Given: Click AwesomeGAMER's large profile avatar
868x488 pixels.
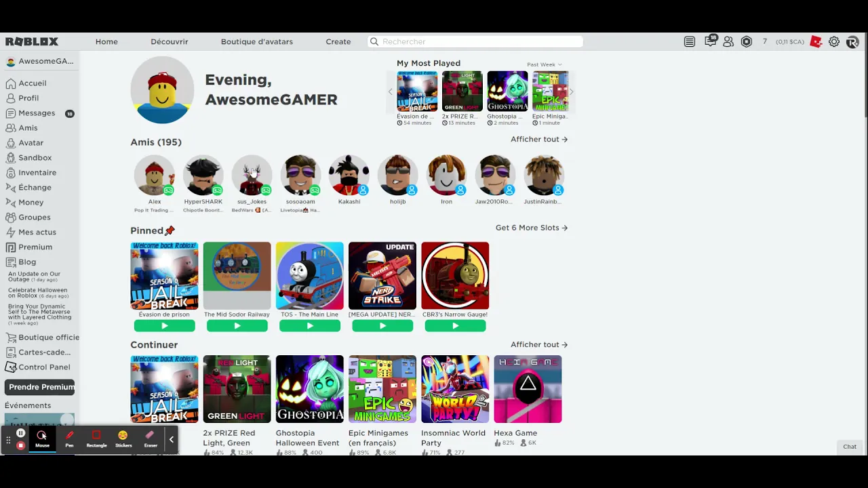Looking at the screenshot, I should pos(163,91).
